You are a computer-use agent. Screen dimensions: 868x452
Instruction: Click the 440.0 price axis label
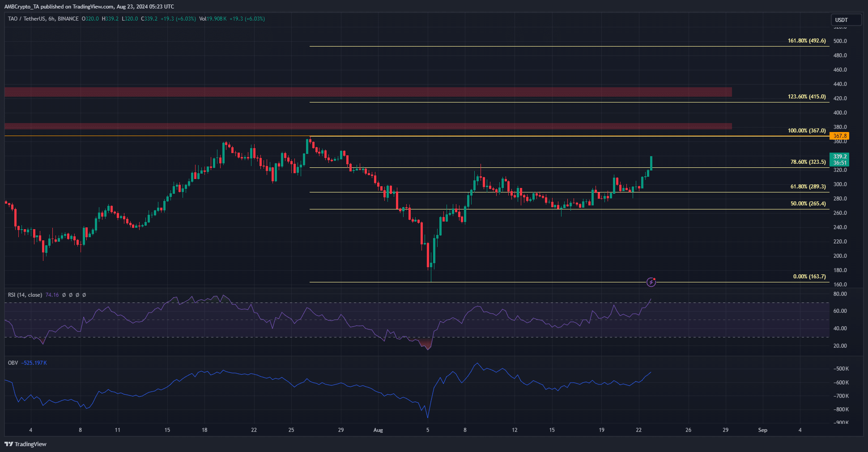point(840,84)
